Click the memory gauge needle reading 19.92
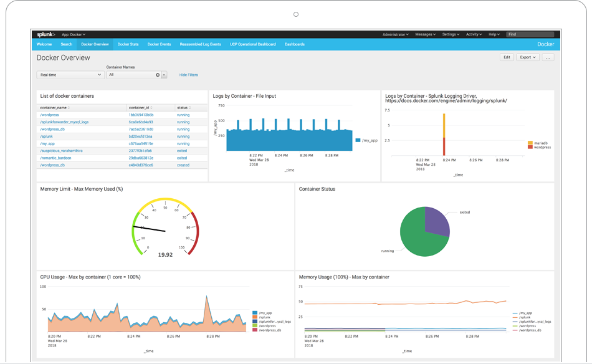The width and height of the screenshot is (592, 364). pos(149,229)
